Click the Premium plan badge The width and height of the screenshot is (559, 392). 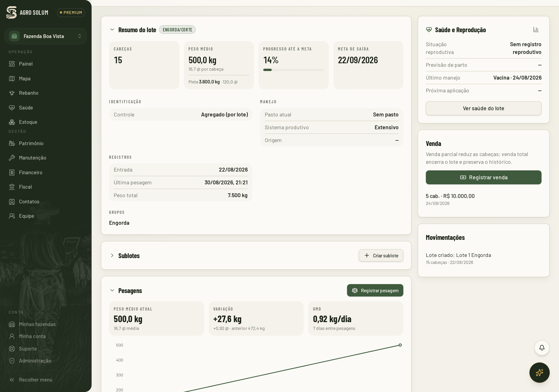(x=71, y=12)
